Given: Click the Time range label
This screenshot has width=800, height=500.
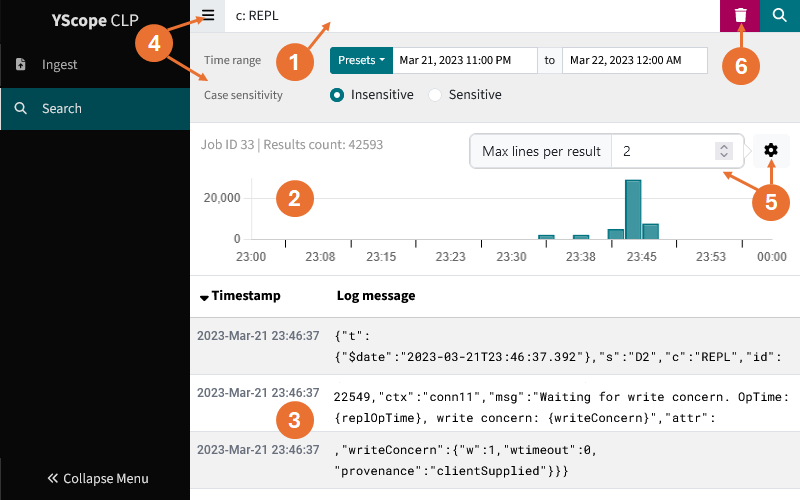Looking at the screenshot, I should (232, 60).
